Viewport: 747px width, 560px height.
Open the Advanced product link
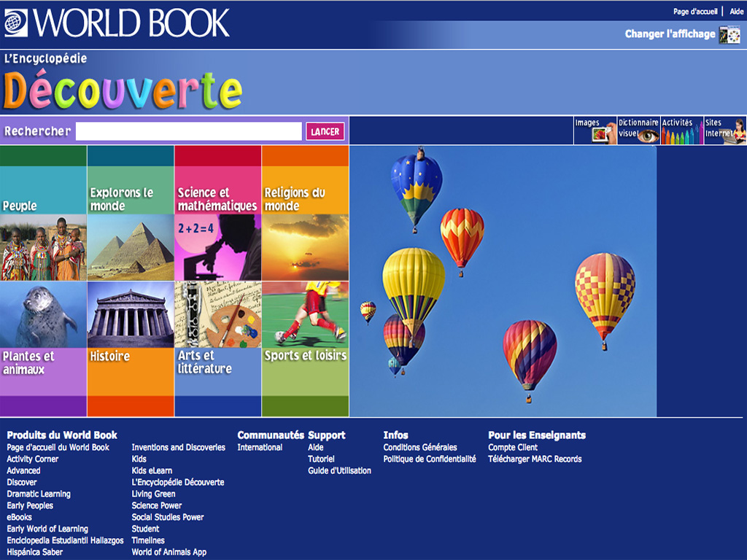(x=23, y=470)
